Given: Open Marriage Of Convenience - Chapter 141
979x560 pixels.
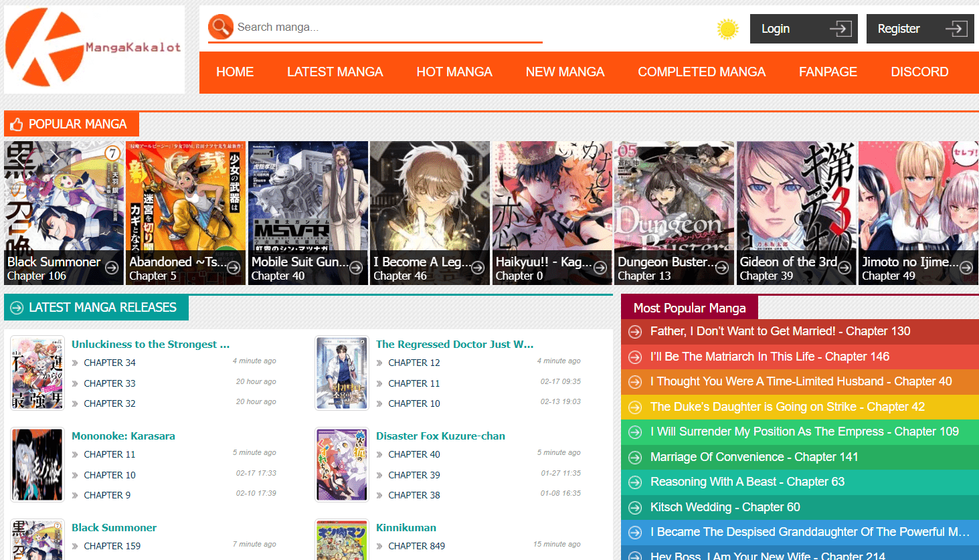Looking at the screenshot, I should tap(754, 457).
